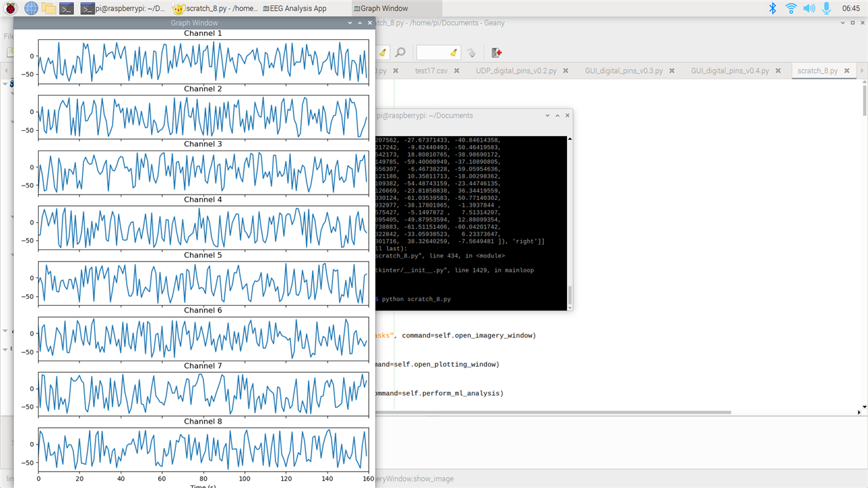Open the volume speaker tray icon
This screenshot has height=488, width=868.
(x=809, y=8)
